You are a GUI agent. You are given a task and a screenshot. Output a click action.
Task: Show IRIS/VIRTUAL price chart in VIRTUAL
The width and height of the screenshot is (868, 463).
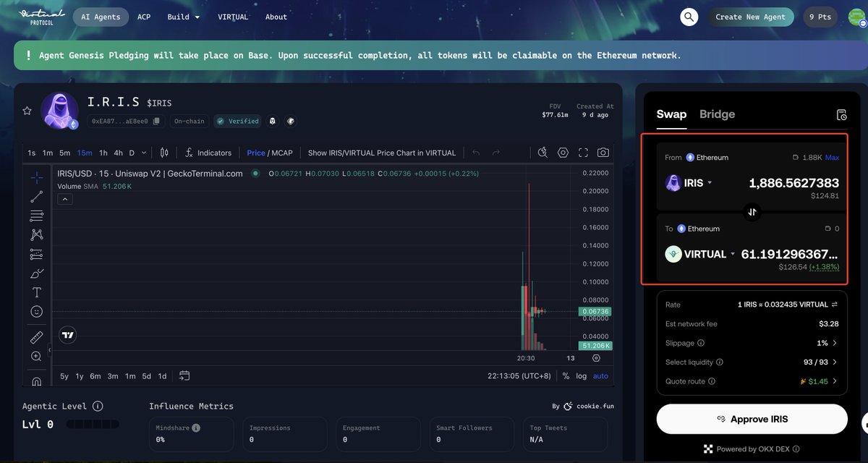(x=382, y=153)
